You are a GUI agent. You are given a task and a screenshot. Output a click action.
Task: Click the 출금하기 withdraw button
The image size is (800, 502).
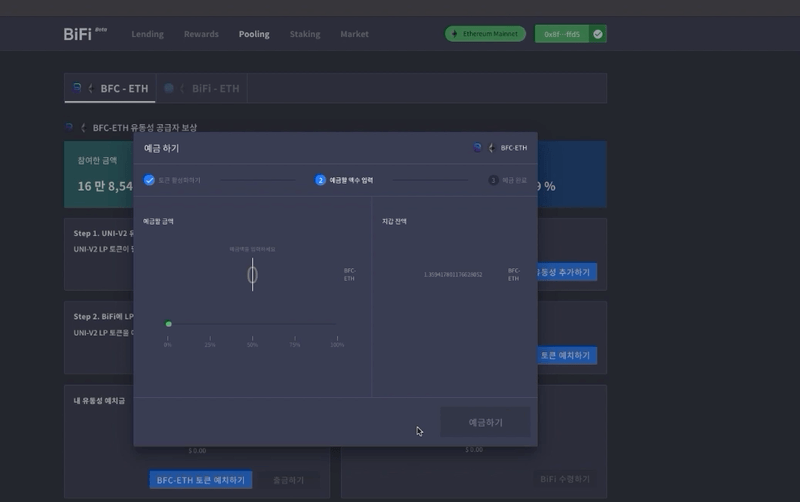[x=288, y=480]
